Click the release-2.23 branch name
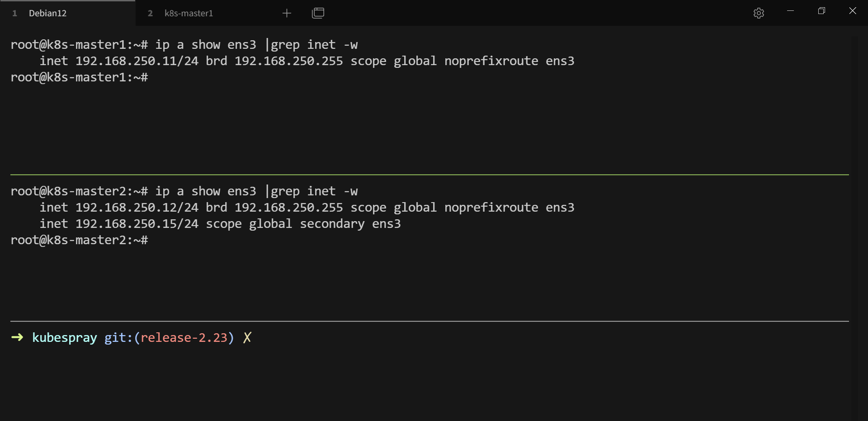 pyautogui.click(x=184, y=338)
